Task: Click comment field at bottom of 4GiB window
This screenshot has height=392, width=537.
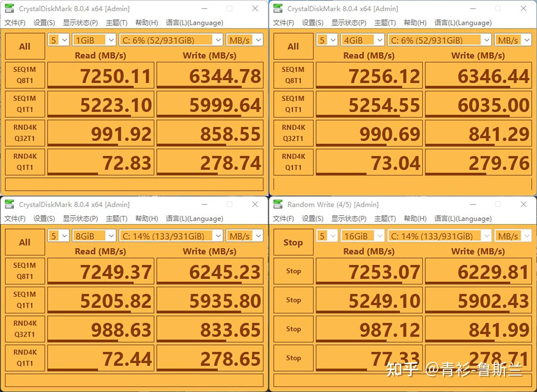Action: pos(403,184)
